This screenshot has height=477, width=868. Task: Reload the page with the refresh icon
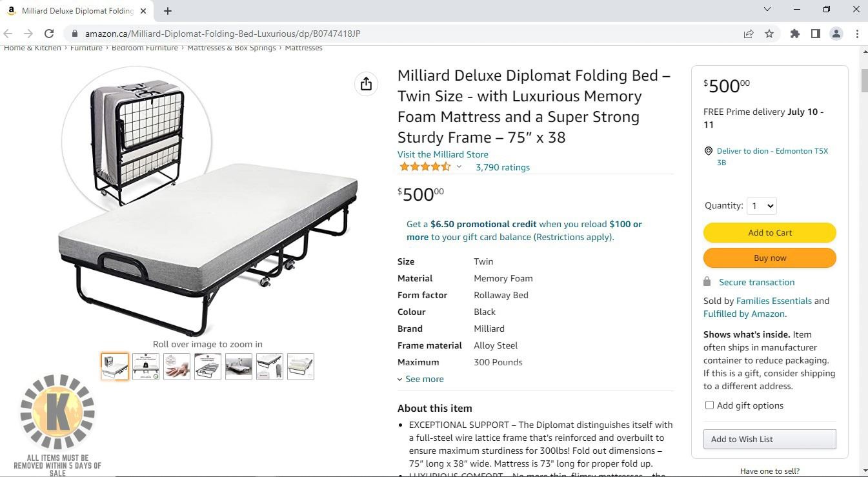tap(49, 34)
